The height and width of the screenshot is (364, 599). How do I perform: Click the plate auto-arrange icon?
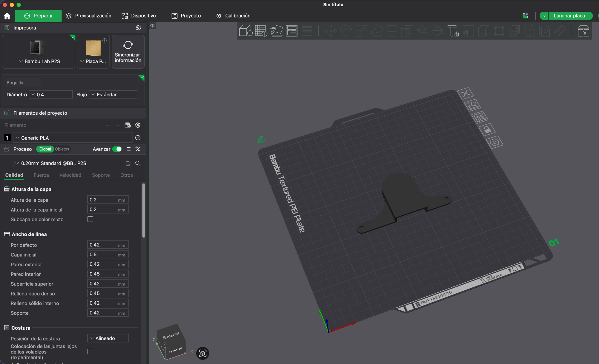(x=480, y=117)
